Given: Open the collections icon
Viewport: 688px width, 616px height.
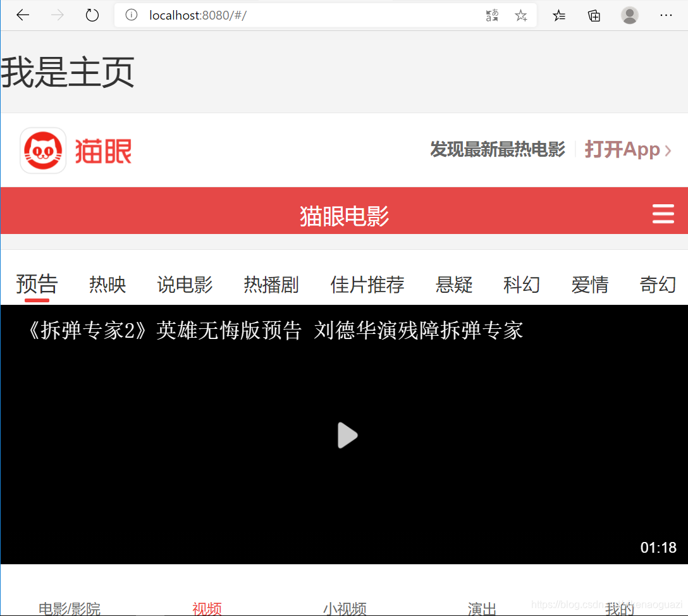Looking at the screenshot, I should click(x=594, y=15).
